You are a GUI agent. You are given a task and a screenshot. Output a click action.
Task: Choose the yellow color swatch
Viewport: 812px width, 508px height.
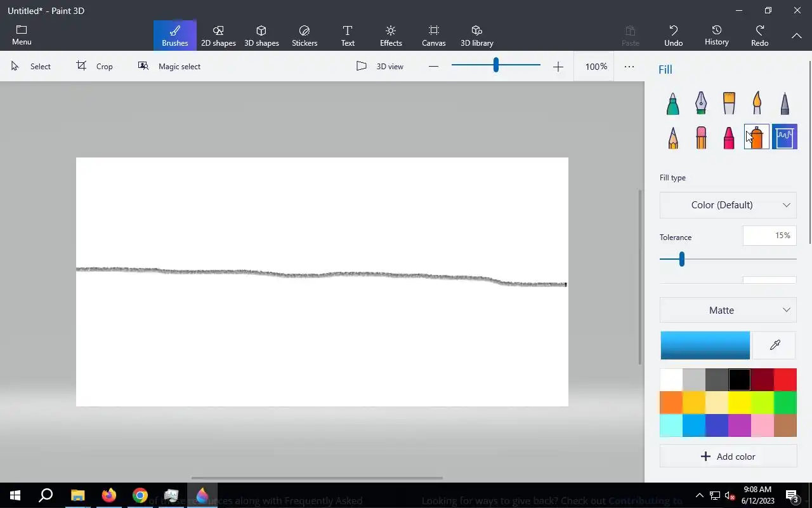pyautogui.click(x=740, y=403)
